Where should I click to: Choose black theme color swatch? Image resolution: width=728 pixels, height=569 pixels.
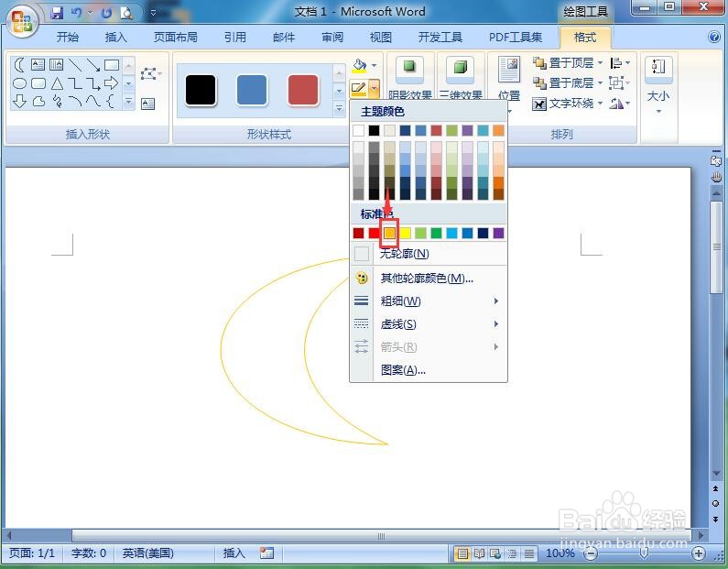374,130
